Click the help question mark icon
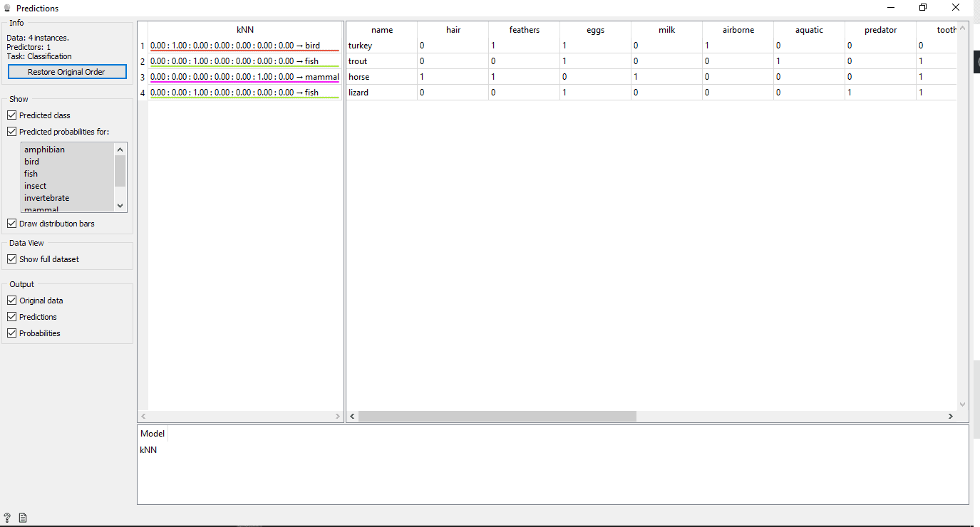980x527 pixels. tap(7, 518)
